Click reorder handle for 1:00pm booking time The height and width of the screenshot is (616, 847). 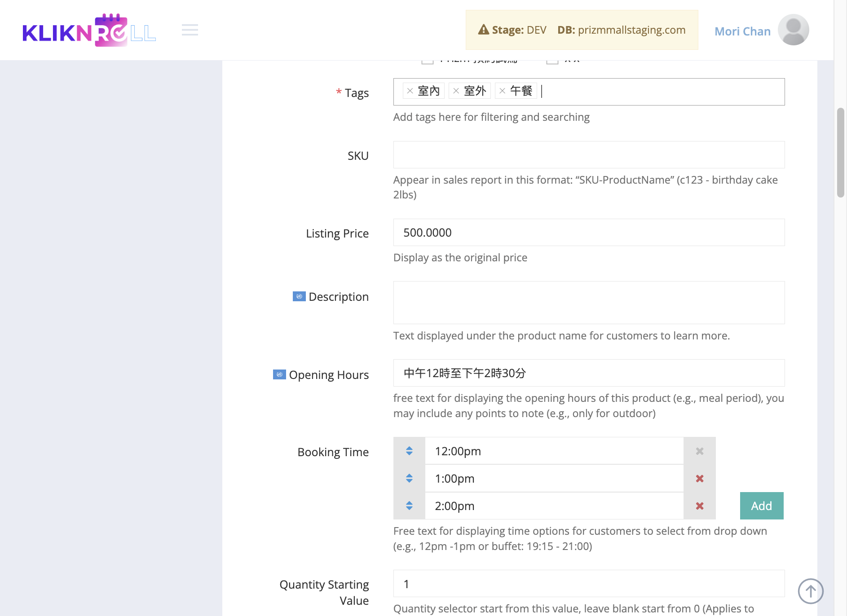[409, 478]
